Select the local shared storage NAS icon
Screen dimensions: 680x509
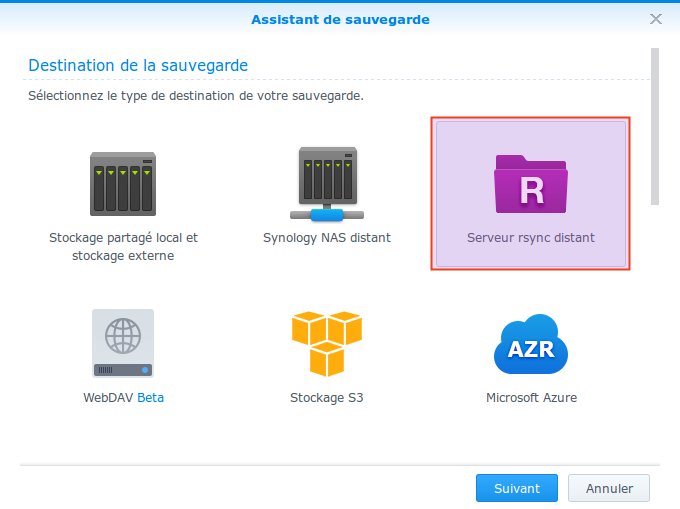(x=123, y=184)
